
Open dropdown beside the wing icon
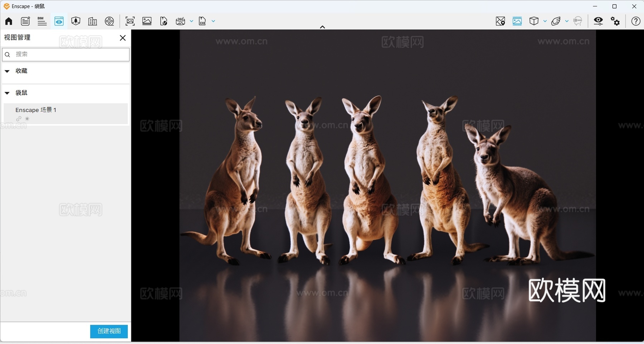pyautogui.click(x=567, y=21)
